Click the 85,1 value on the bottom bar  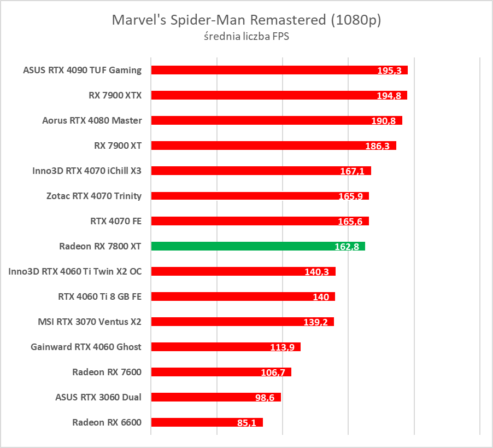click(246, 423)
